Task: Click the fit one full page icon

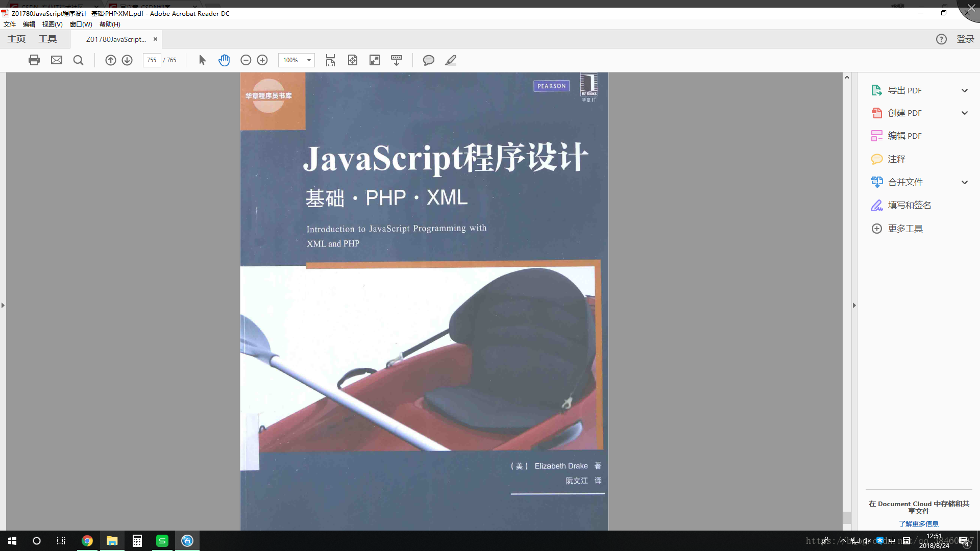Action: coord(353,60)
